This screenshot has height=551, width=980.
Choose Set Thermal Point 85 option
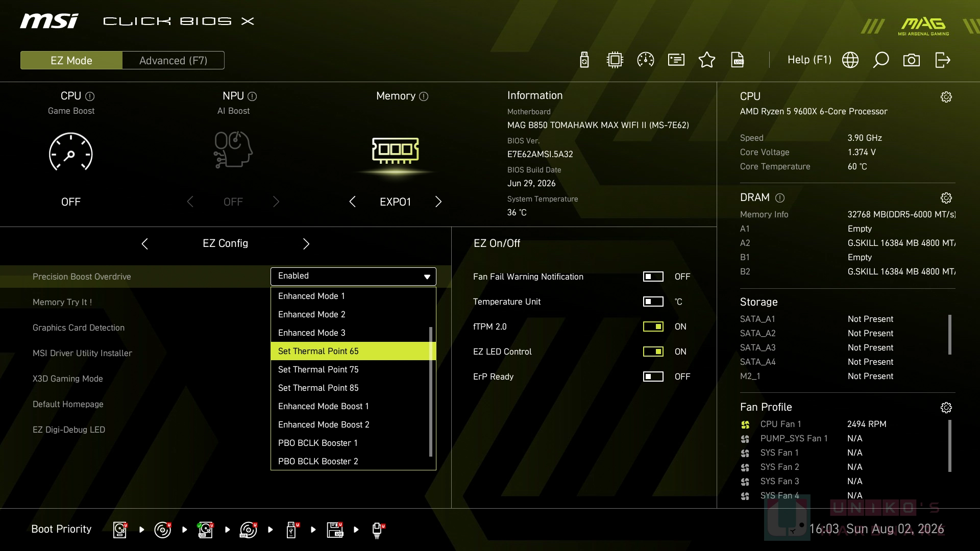pos(350,388)
